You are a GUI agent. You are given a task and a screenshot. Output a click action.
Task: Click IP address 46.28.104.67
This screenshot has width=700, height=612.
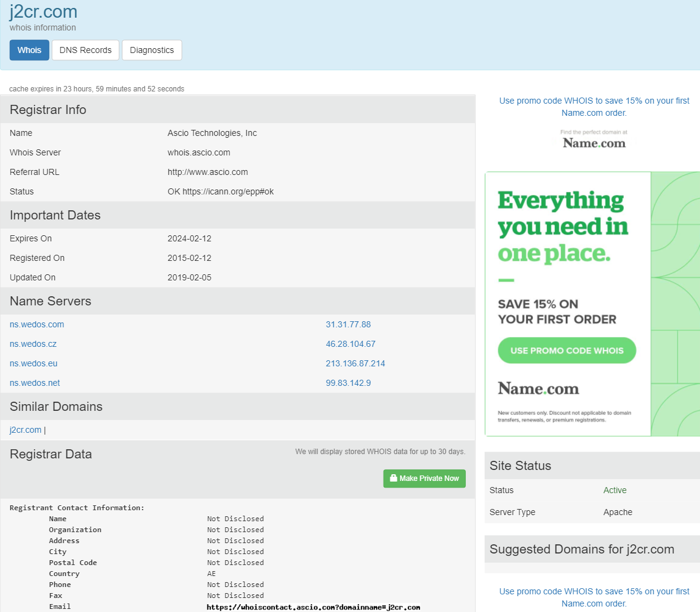(x=351, y=344)
